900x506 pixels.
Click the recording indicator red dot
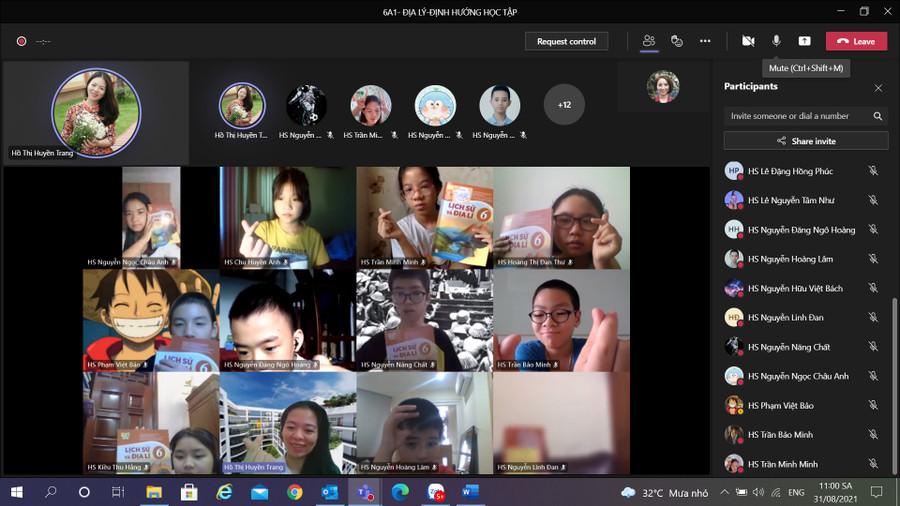[x=21, y=41]
